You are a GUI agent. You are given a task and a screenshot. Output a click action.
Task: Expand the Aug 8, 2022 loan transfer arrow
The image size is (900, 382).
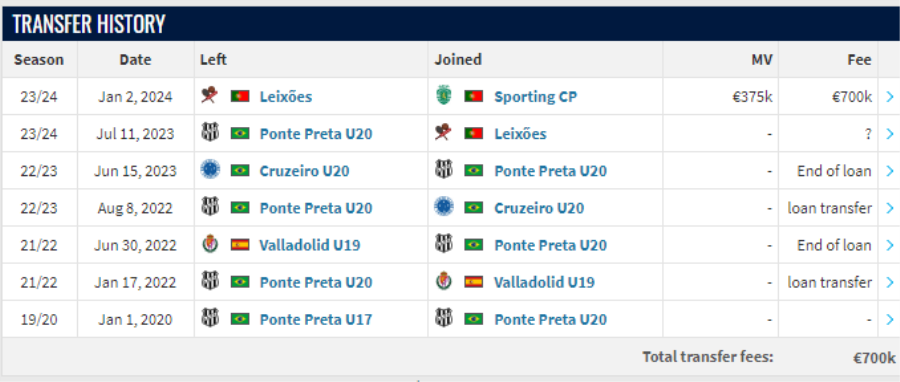tap(890, 208)
